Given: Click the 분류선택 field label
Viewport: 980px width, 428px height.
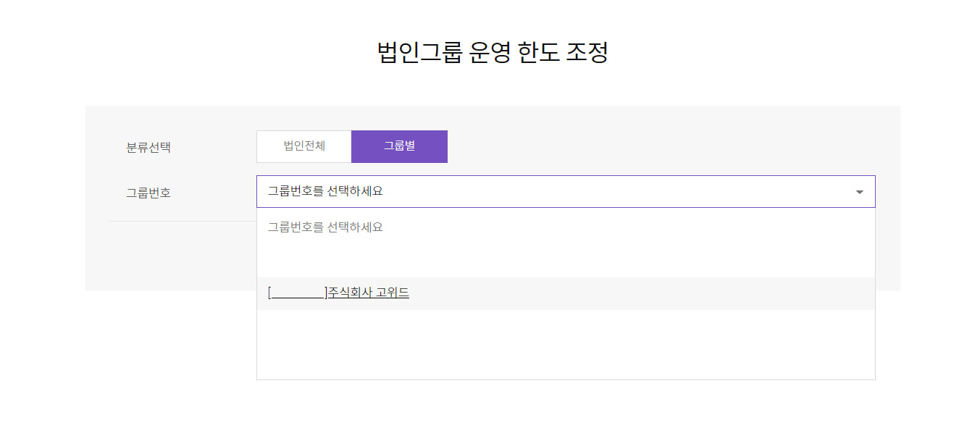Looking at the screenshot, I should click(148, 148).
